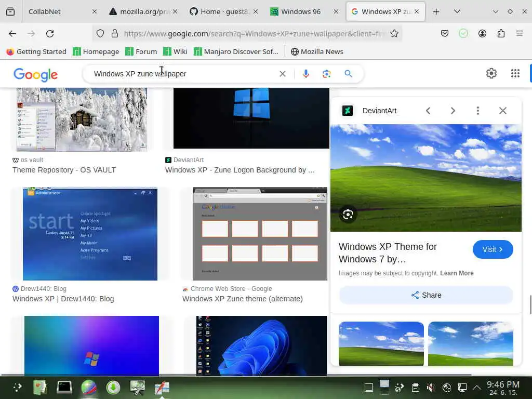Expand the list all tabs chevron
This screenshot has width=532, height=399.
(457, 11)
